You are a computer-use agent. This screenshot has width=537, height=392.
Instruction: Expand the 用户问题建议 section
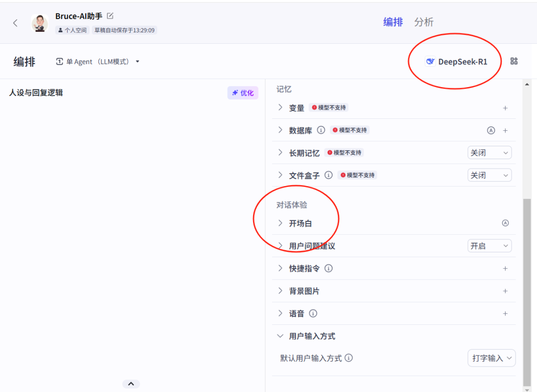280,246
